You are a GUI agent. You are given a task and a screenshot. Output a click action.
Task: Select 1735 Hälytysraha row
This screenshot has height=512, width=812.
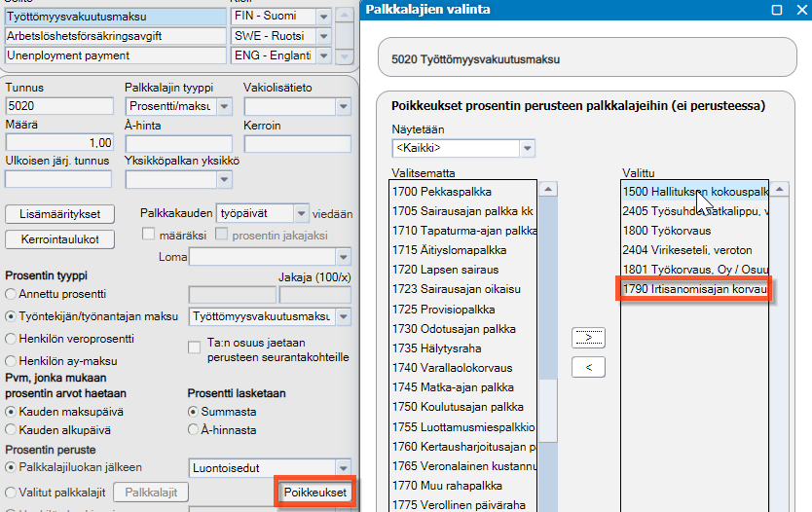(x=463, y=348)
